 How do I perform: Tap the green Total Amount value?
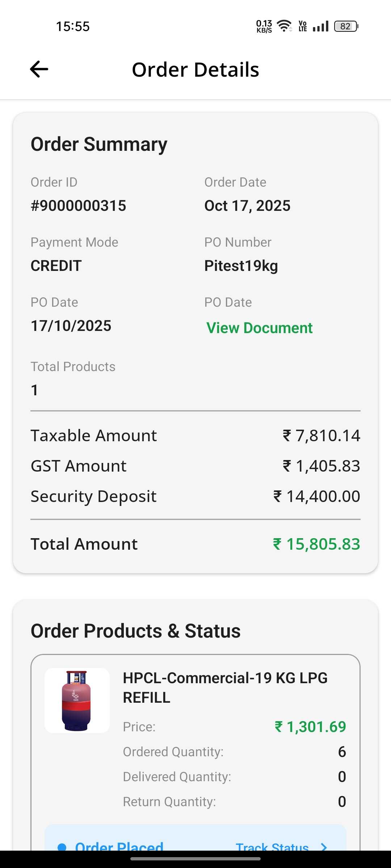point(316,544)
